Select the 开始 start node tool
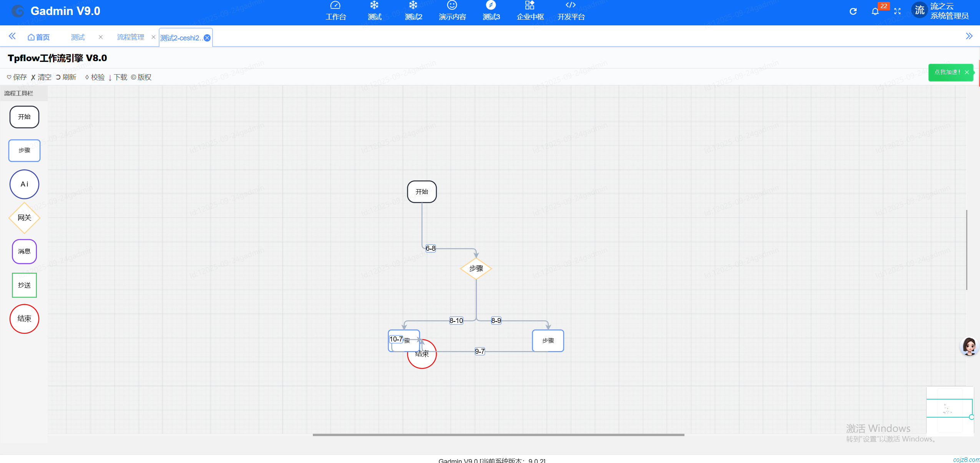The width and height of the screenshot is (980, 463). (x=24, y=117)
